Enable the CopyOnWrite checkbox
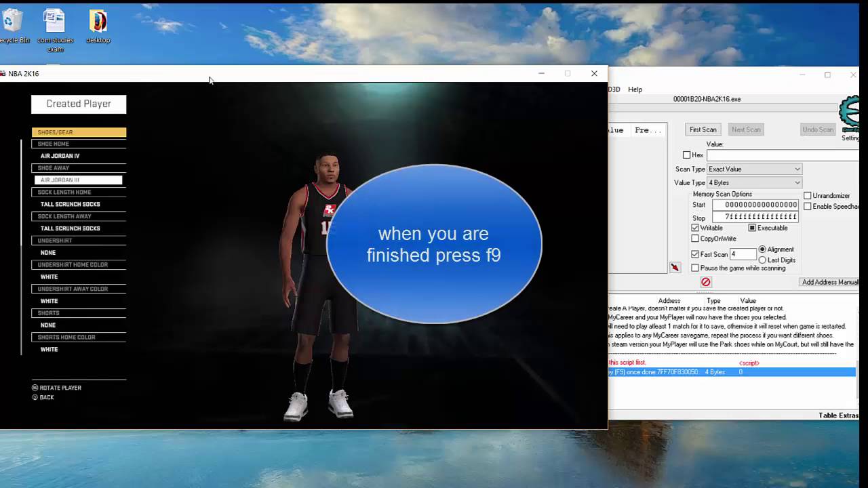Screen dimensions: 868x488 click(x=695, y=239)
